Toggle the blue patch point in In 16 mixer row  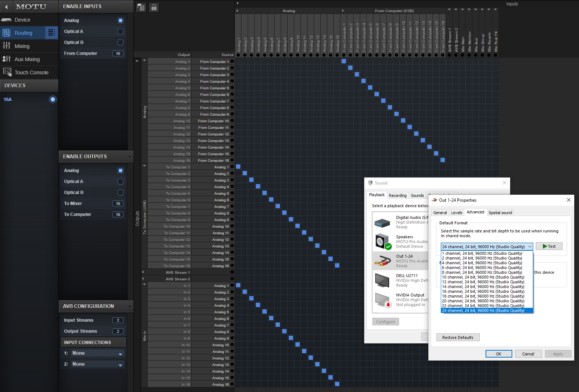coord(337,384)
